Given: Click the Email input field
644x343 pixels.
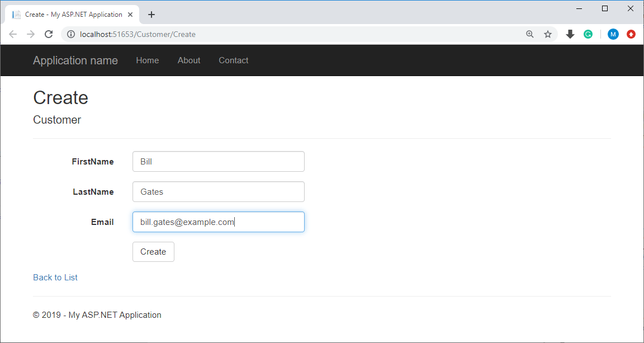Looking at the screenshot, I should (218, 222).
